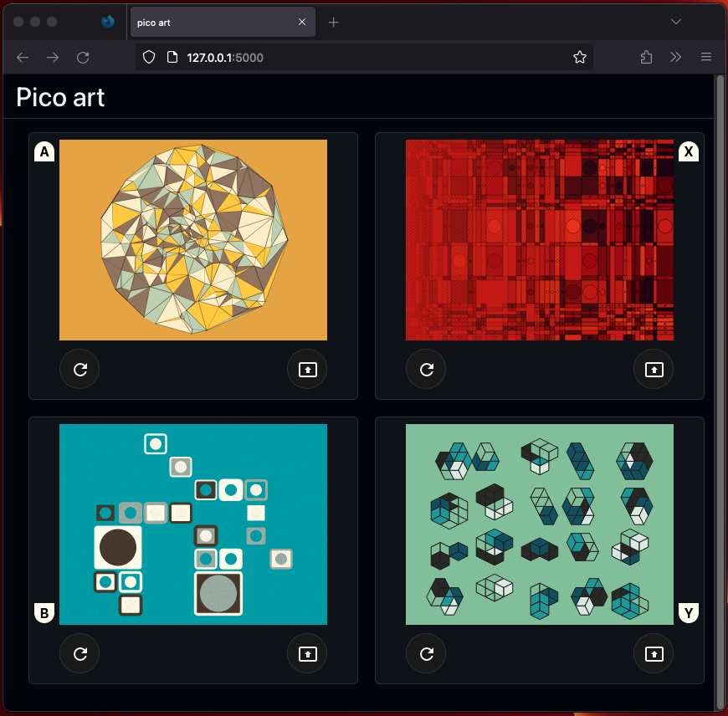The height and width of the screenshot is (716, 728).
Task: Select the pico art tab
Action: tap(223, 22)
